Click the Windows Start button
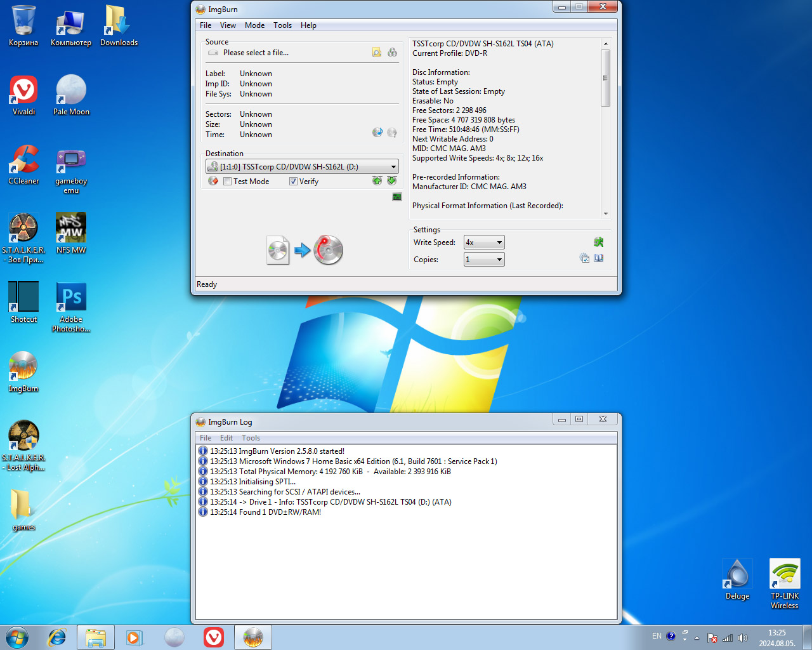The image size is (812, 650). coord(17,637)
